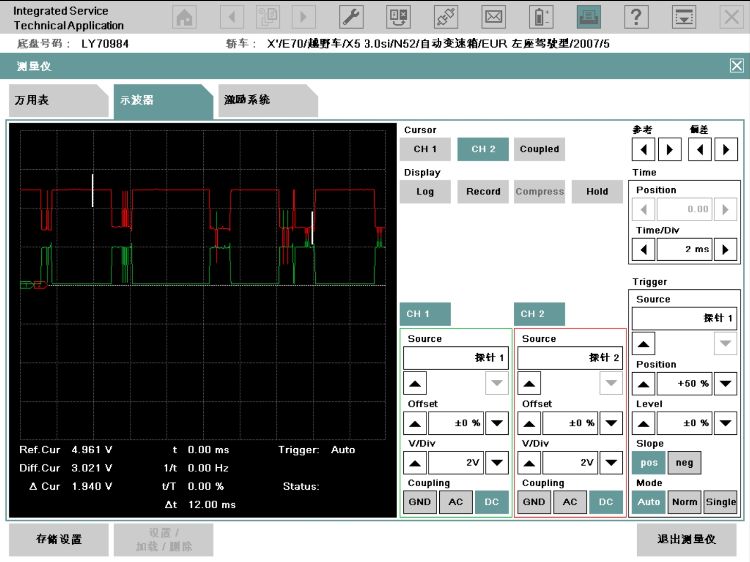
Task: Set CH 2 coupling to AC
Action: click(570, 502)
